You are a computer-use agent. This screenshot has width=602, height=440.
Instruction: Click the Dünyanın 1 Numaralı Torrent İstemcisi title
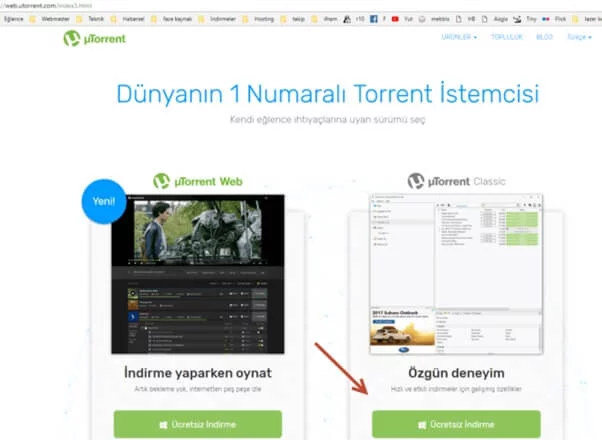coord(327,94)
